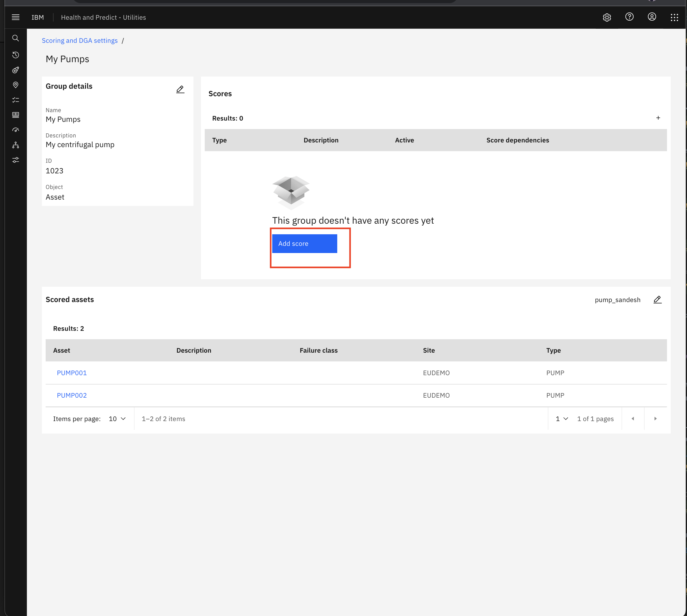Expand the Items per page dropdown
687x616 pixels.
pos(117,419)
